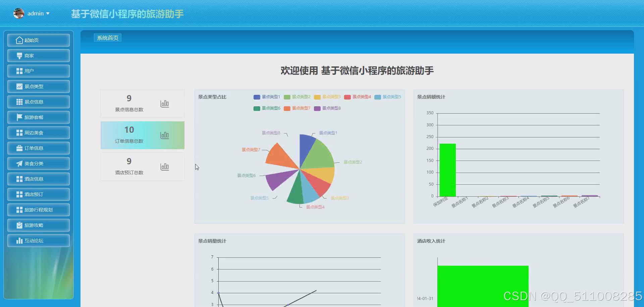Click the 保加利亚 axis label

(441, 202)
